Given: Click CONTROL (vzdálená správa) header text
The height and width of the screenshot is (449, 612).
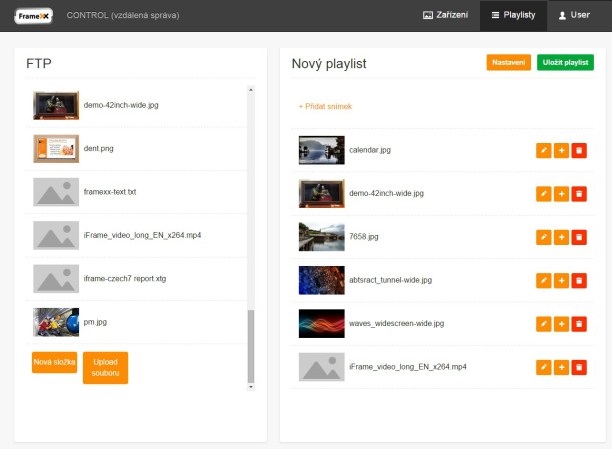Looking at the screenshot, I should [123, 15].
